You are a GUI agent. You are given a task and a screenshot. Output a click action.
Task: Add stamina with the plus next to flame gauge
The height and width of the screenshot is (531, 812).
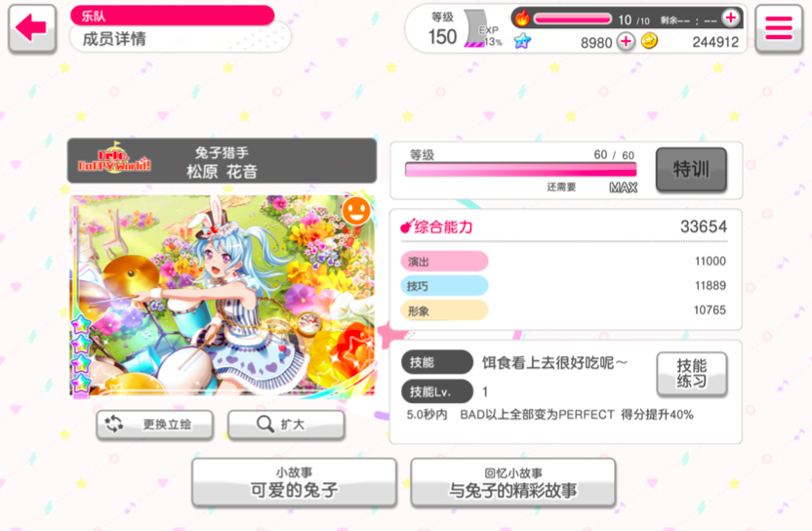(x=731, y=19)
